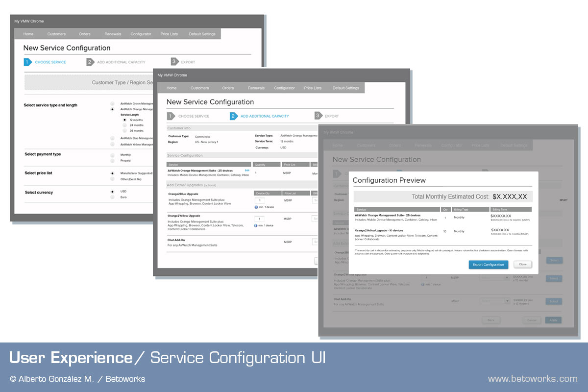Click the Orange2Yellow Upgrade device quantity field, middle window
This screenshot has width=588, height=392.
[259, 219]
